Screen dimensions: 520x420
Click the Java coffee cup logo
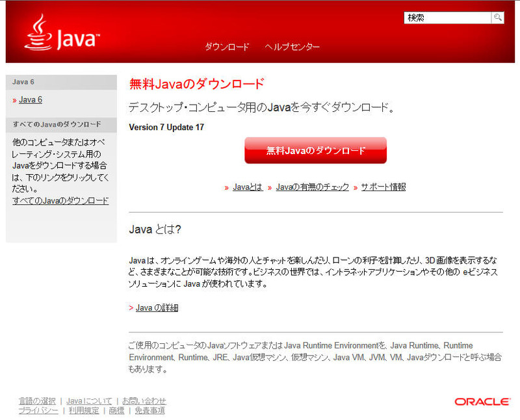(60, 34)
